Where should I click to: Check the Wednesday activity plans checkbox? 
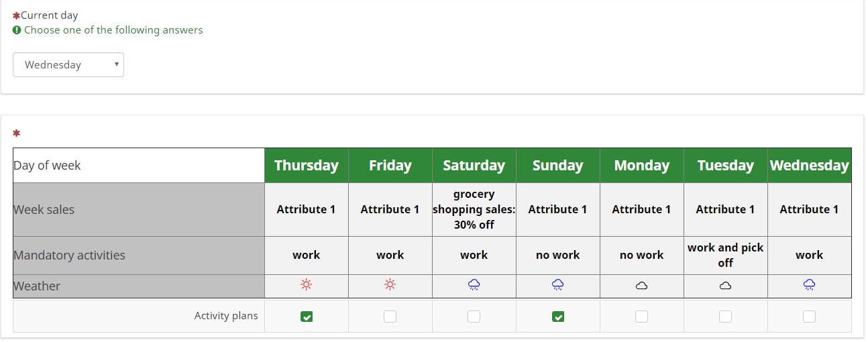810,317
